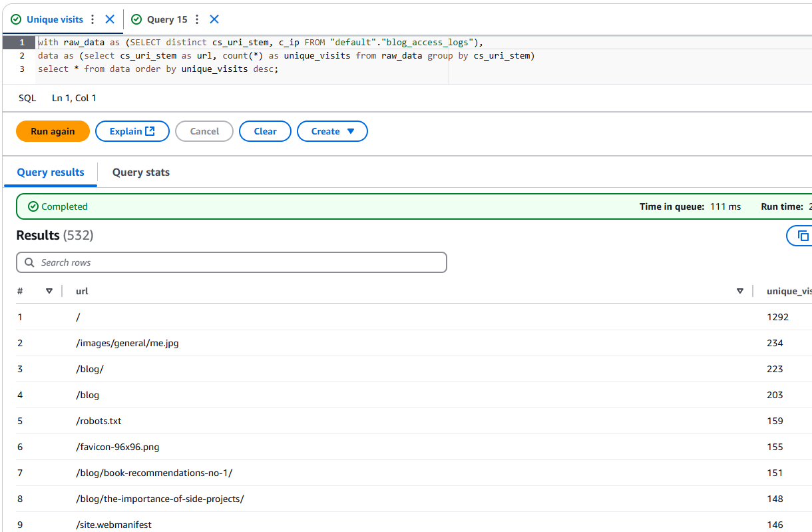This screenshot has height=532, width=812.
Task: Select the Query results tab
Action: [x=51, y=172]
